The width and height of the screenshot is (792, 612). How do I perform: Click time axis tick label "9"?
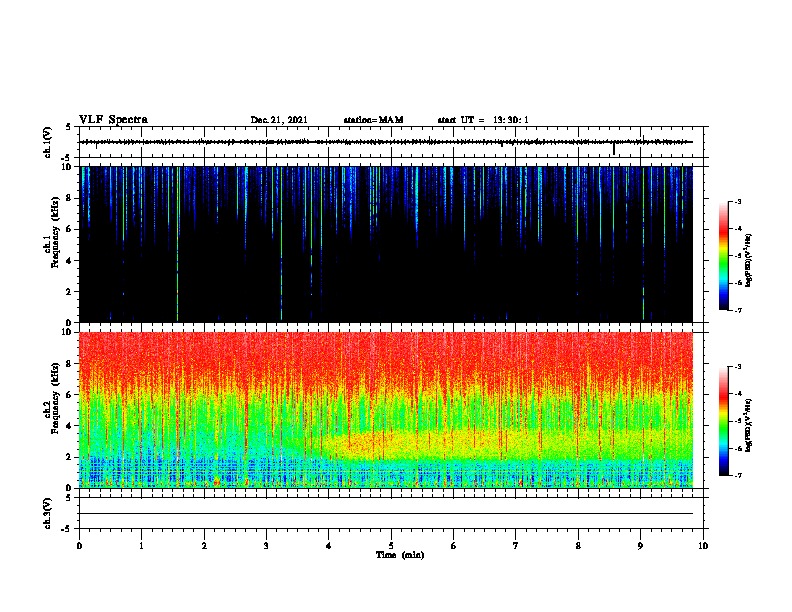(640, 546)
